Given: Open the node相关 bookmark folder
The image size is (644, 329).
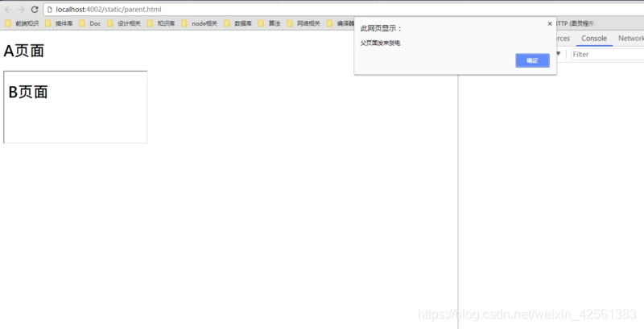Looking at the screenshot, I should click(199, 23).
